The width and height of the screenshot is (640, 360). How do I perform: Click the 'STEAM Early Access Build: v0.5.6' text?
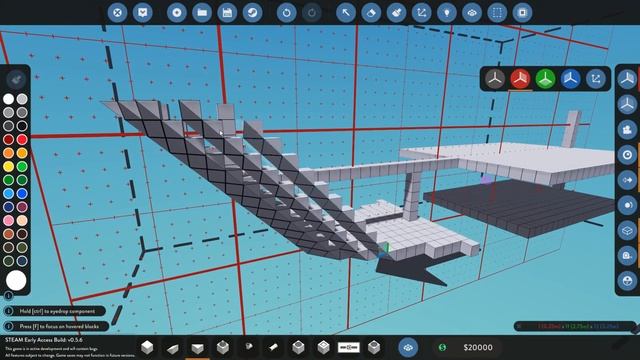[44, 340]
